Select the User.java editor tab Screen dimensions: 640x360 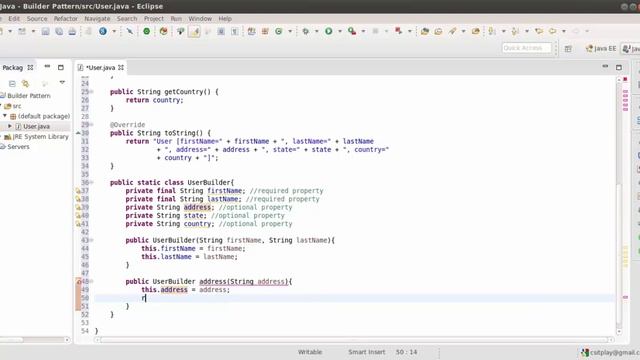[x=100, y=68]
